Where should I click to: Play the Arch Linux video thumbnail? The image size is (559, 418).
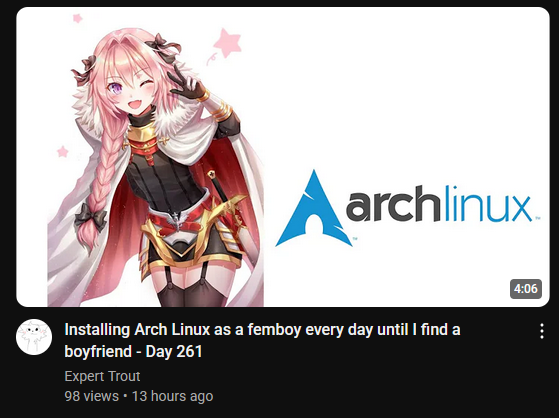pyautogui.click(x=283, y=157)
